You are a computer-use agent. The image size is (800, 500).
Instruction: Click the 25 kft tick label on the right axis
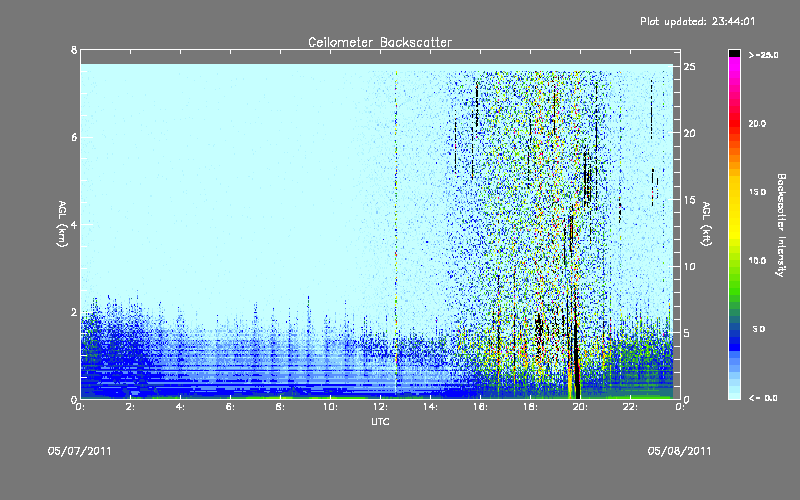690,67
